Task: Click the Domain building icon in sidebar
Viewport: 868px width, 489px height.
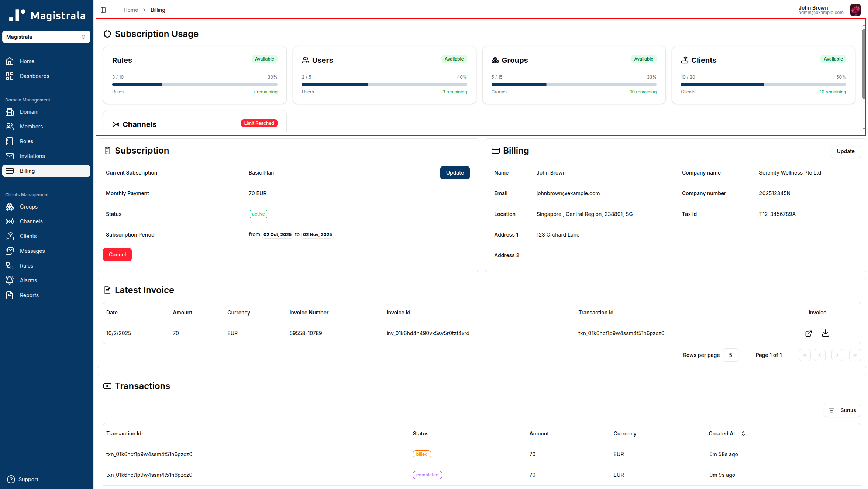Action: click(10, 112)
